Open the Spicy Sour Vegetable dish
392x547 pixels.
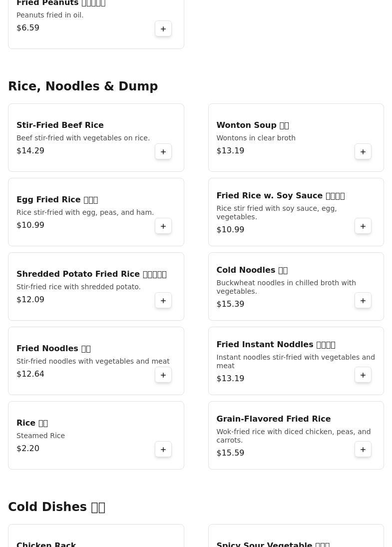[273, 544]
